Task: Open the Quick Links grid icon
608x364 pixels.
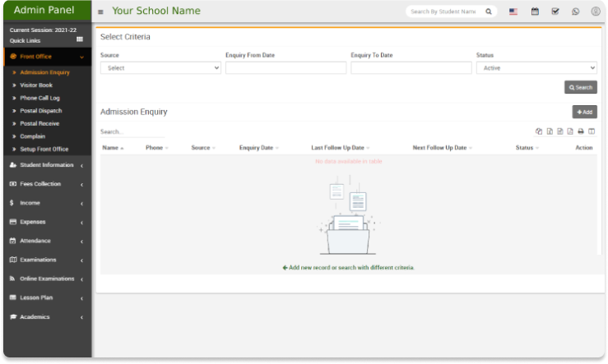Action: tap(80, 39)
